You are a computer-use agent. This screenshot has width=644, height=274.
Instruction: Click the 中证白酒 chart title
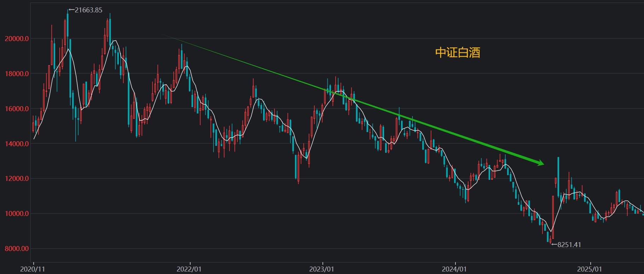point(458,52)
